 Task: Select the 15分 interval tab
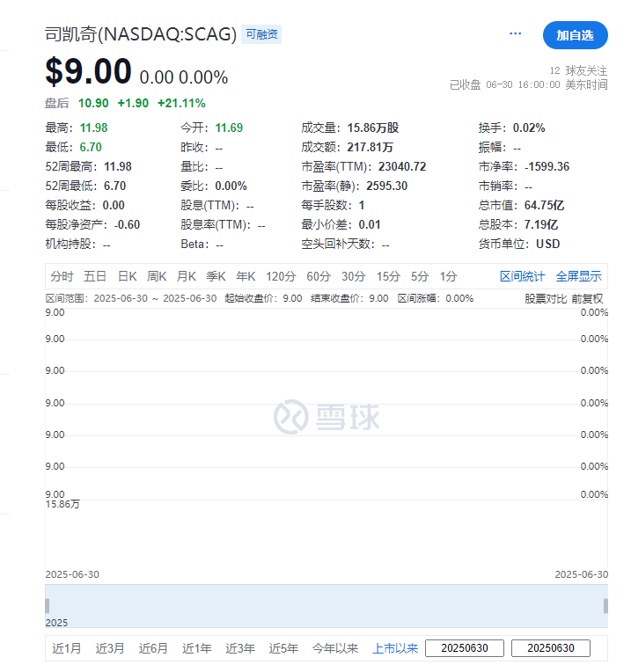pos(388,276)
